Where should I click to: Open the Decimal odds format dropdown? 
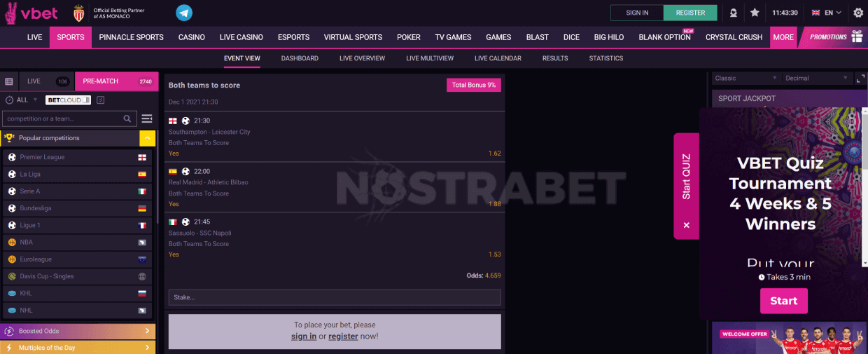(x=815, y=78)
